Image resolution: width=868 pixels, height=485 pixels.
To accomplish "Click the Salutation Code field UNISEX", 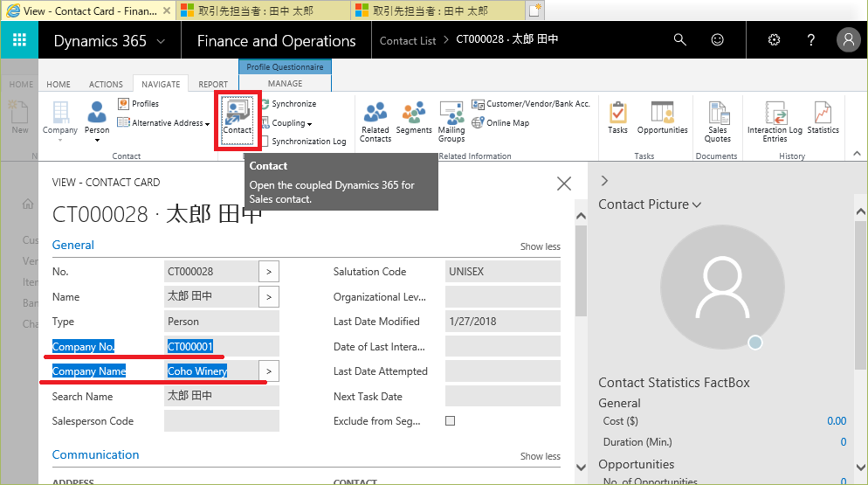I will pos(503,272).
